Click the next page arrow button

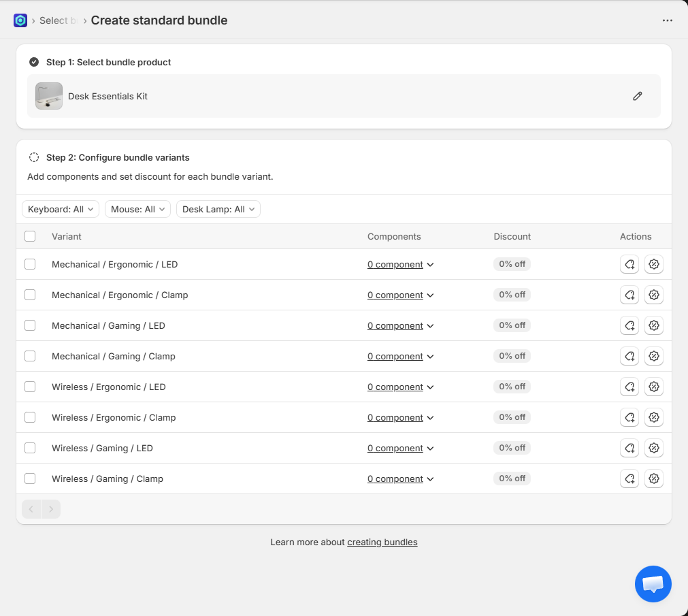(x=51, y=509)
